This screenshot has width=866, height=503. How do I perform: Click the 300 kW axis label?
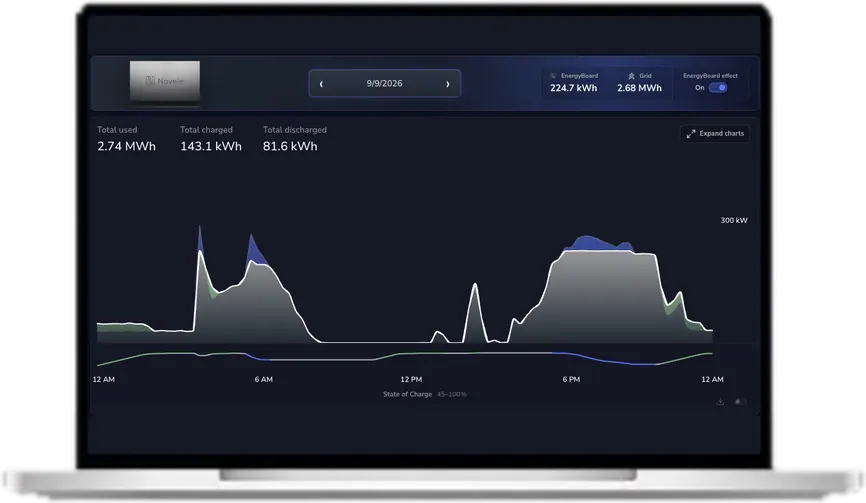tap(734, 220)
